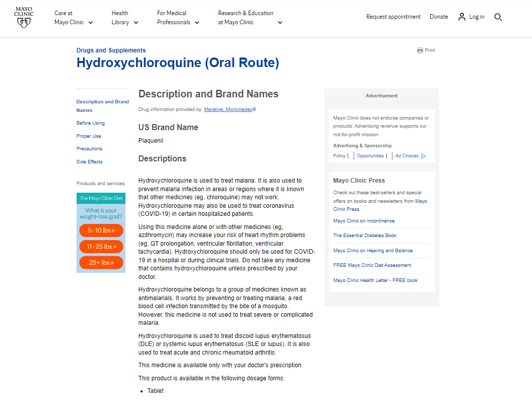The height and width of the screenshot is (400, 532).
Task: Click the Mayo Clinic logo
Action: (x=24, y=17)
